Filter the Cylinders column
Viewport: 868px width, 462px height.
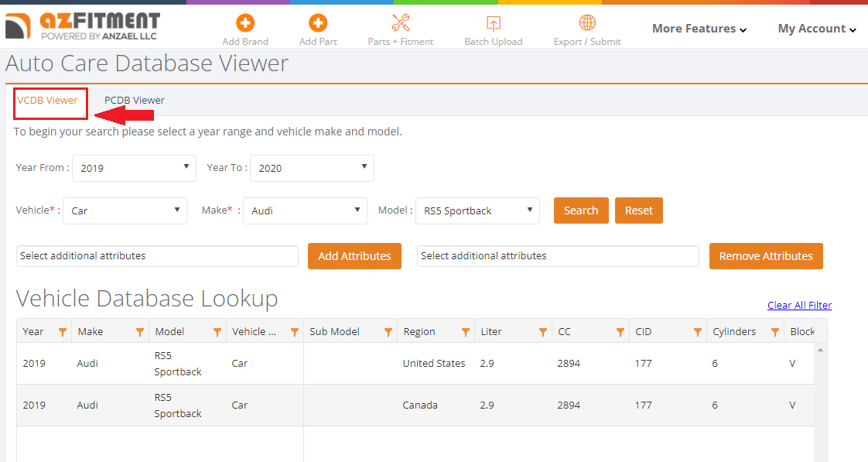(775, 332)
